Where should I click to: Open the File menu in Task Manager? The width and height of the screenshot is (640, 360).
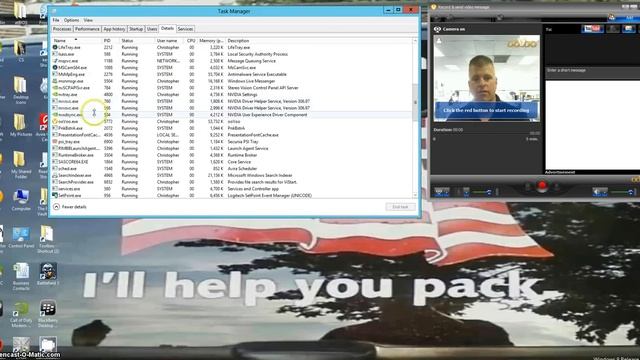tap(56, 20)
